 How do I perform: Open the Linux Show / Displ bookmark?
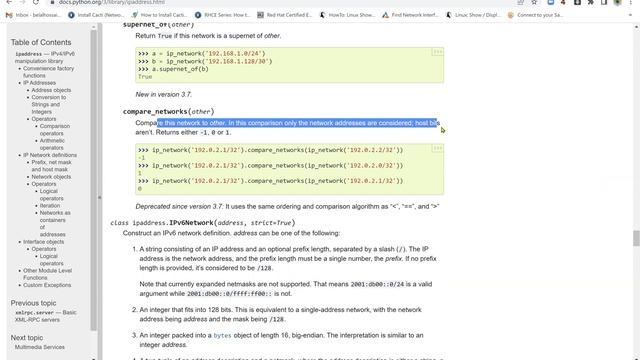point(473,15)
